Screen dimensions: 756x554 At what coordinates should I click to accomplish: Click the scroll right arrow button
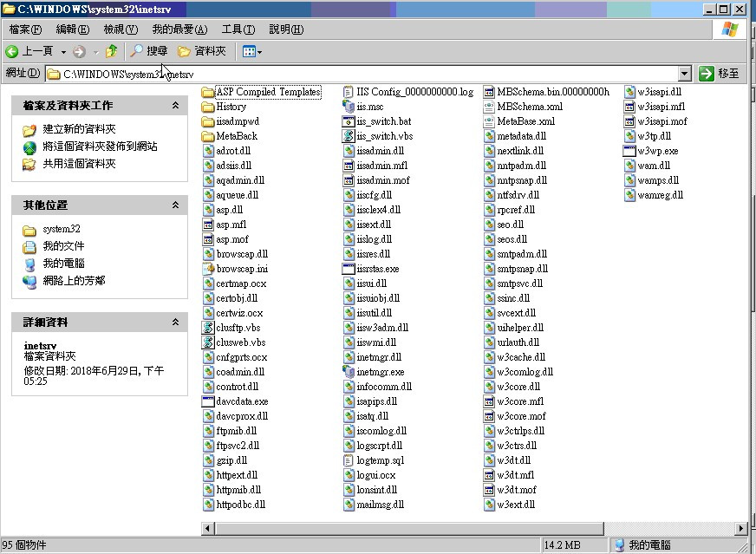[741, 529]
